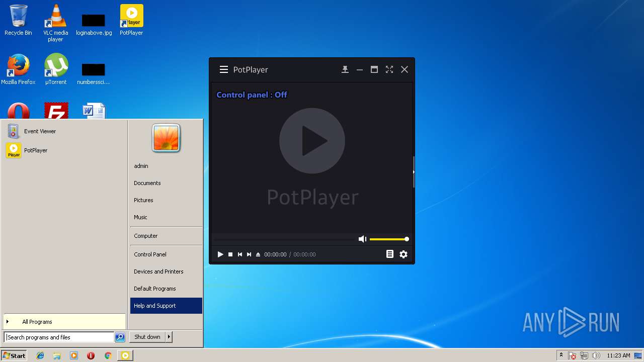644x362 pixels.
Task: Go to previous track in PotPlayer
Action: pyautogui.click(x=240, y=254)
